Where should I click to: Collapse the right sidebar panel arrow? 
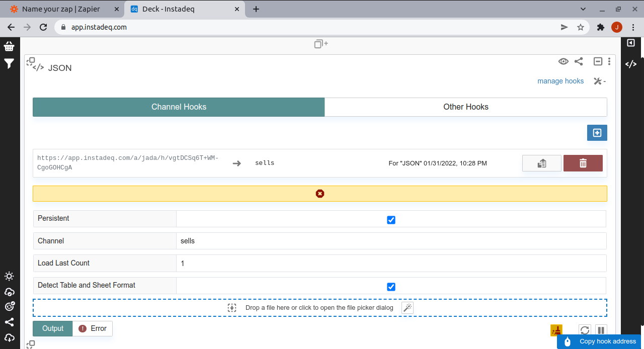point(631,43)
